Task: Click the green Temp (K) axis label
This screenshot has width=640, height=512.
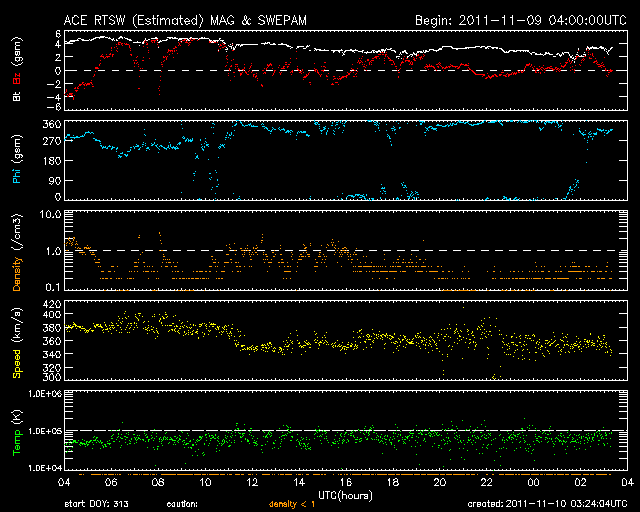Action: [x=17, y=431]
